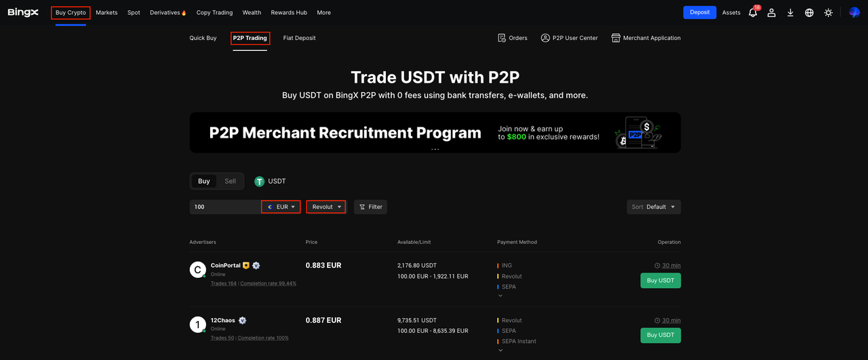Screen dimensions: 868x360
Task: Open the EUR currency dropdown
Action: (x=281, y=207)
